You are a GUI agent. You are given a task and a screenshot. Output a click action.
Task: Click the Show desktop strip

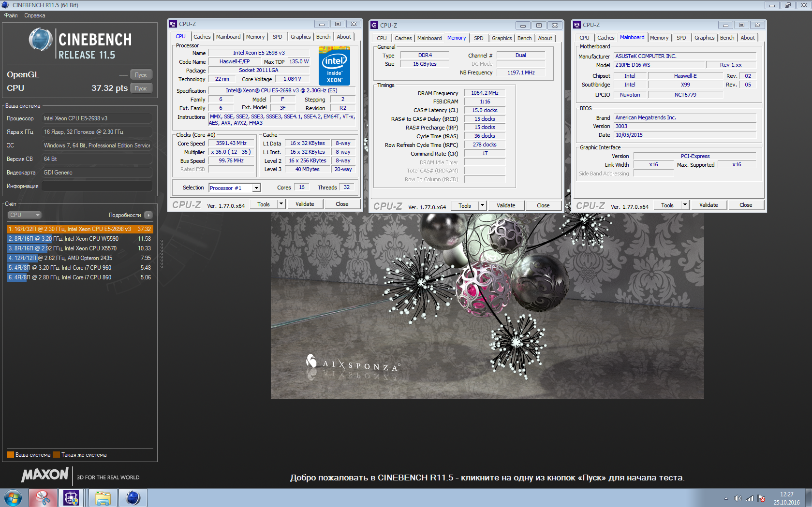pos(809,498)
